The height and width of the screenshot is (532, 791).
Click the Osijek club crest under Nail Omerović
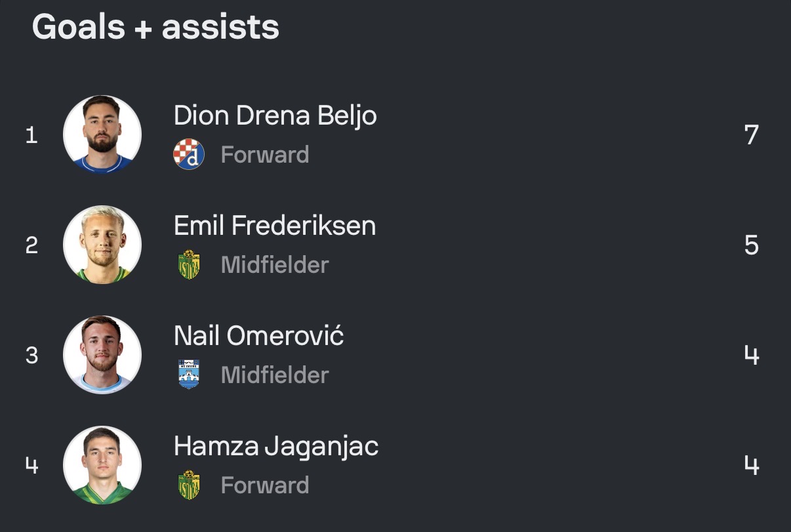point(189,375)
